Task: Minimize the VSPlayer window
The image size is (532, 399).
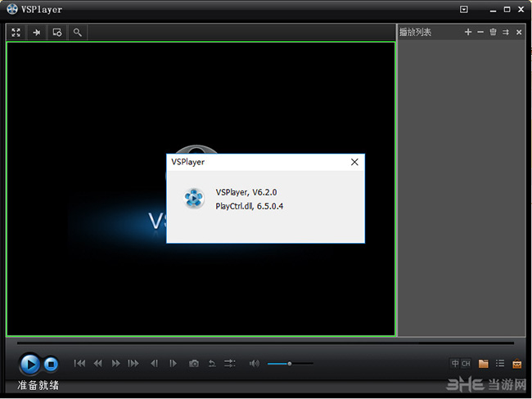Action: click(494, 10)
